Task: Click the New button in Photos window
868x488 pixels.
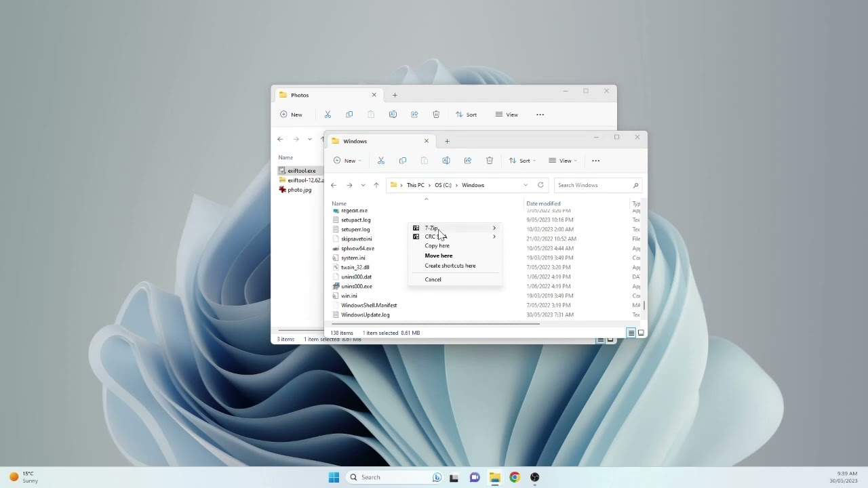Action: pyautogui.click(x=292, y=115)
